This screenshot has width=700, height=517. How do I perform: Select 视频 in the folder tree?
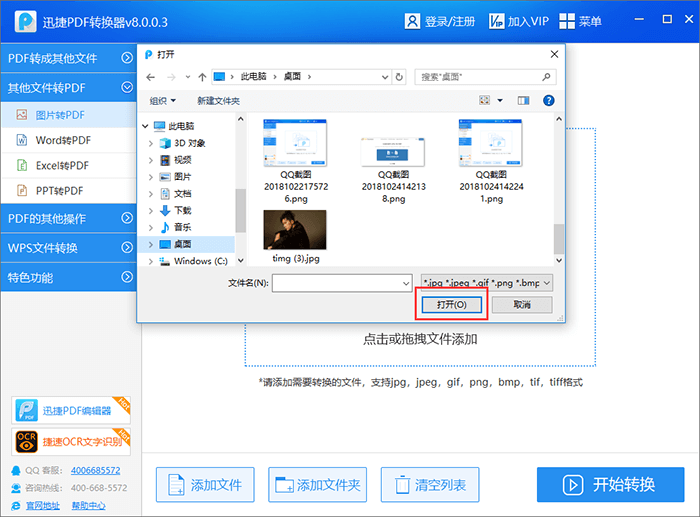[183, 160]
